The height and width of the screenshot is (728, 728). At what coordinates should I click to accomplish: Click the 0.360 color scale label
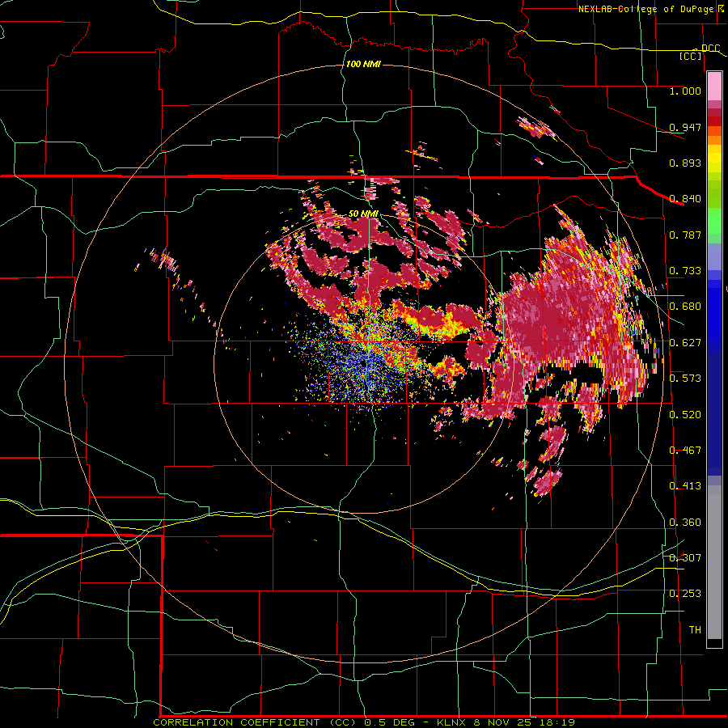tap(685, 523)
